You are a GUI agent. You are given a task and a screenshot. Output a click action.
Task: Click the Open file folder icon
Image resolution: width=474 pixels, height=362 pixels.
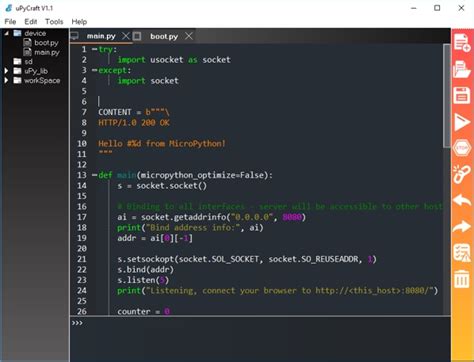462,69
